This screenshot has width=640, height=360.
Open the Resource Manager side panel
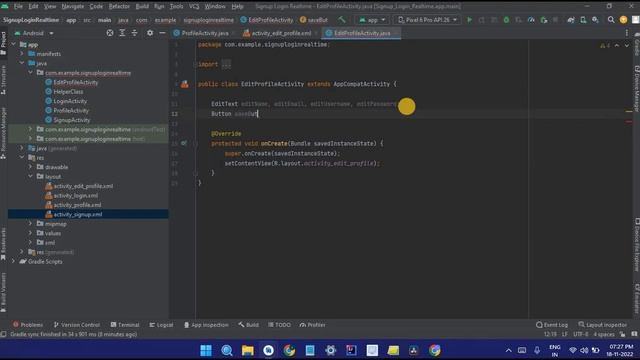pos(4,133)
